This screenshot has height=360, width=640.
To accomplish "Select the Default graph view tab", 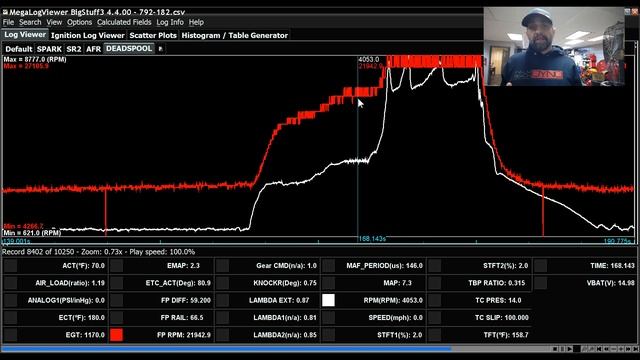I will tap(19, 49).
